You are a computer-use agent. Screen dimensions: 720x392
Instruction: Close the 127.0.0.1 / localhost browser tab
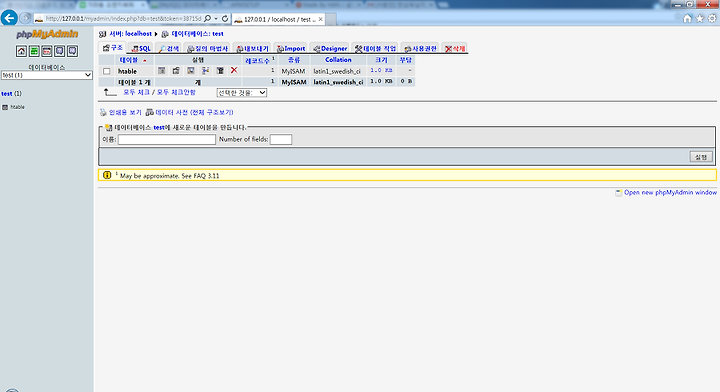321,19
